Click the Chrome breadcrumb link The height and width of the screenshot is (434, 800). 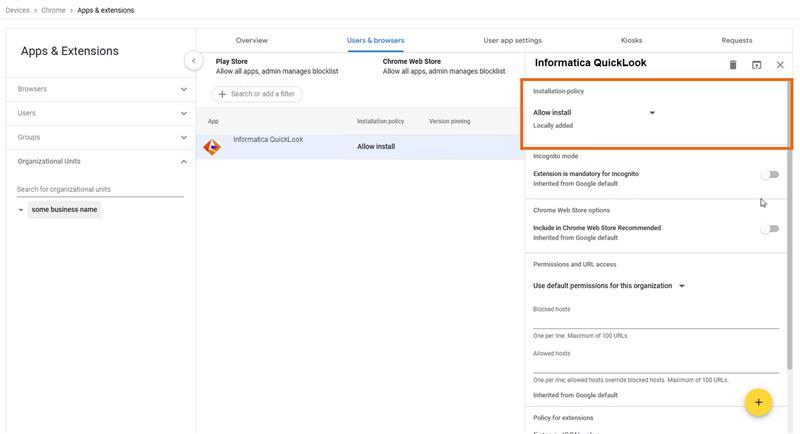53,10
